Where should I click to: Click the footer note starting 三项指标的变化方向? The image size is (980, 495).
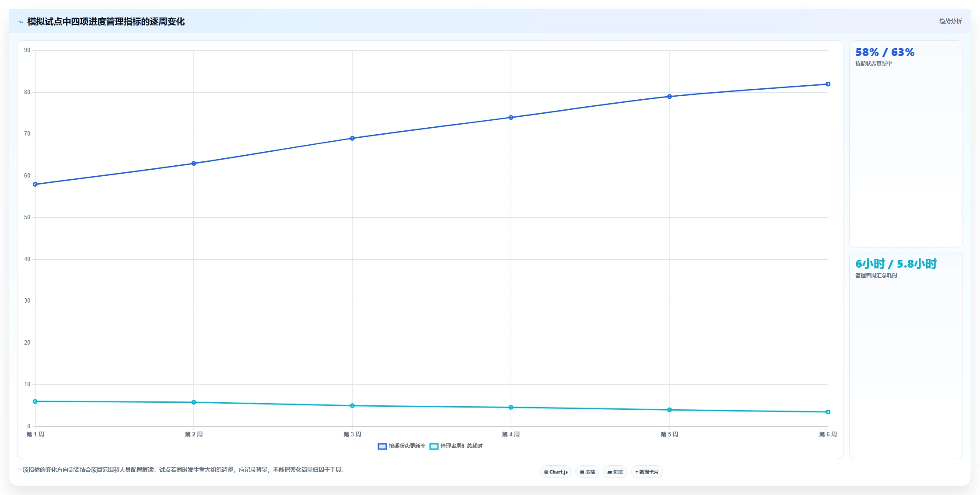[182, 470]
